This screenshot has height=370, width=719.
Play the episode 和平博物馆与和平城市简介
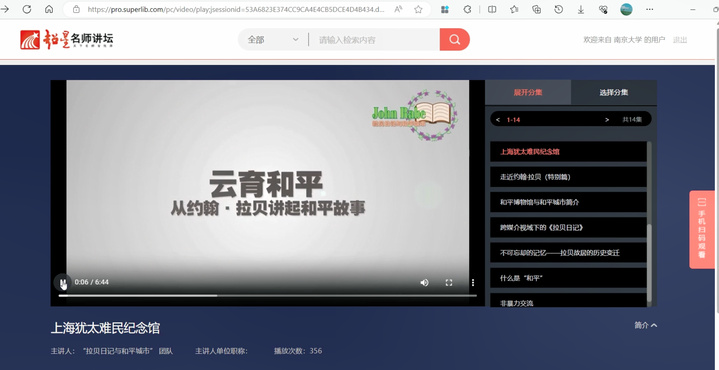coord(568,202)
